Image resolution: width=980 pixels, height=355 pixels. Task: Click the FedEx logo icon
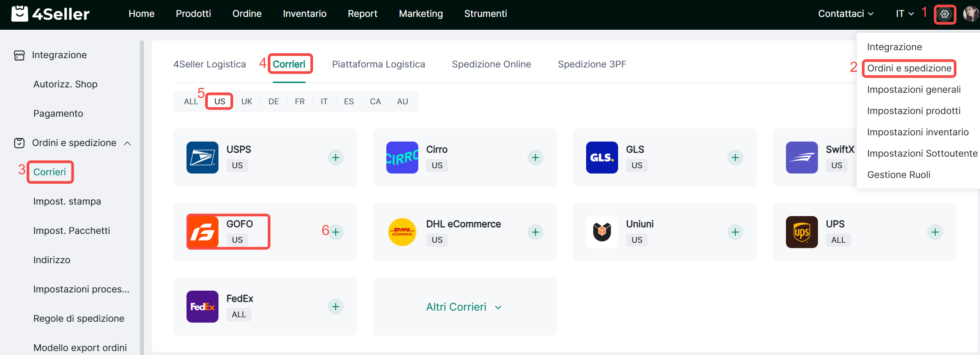202,307
